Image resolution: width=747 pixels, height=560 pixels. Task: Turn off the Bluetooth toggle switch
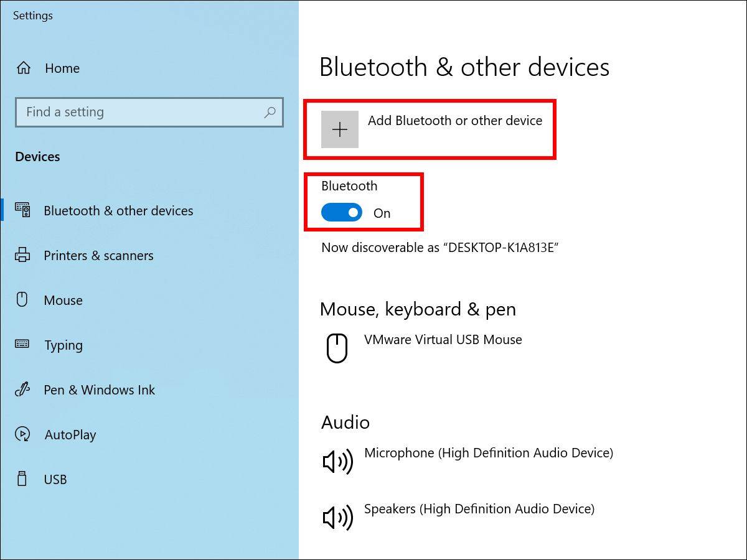pyautogui.click(x=342, y=213)
